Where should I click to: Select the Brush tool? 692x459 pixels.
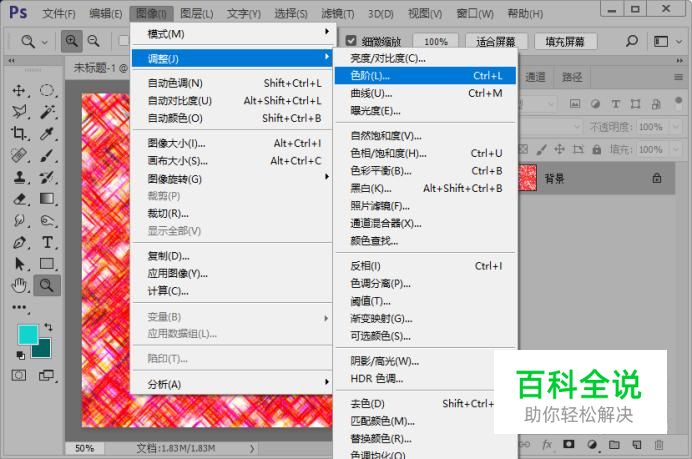pyautogui.click(x=47, y=155)
